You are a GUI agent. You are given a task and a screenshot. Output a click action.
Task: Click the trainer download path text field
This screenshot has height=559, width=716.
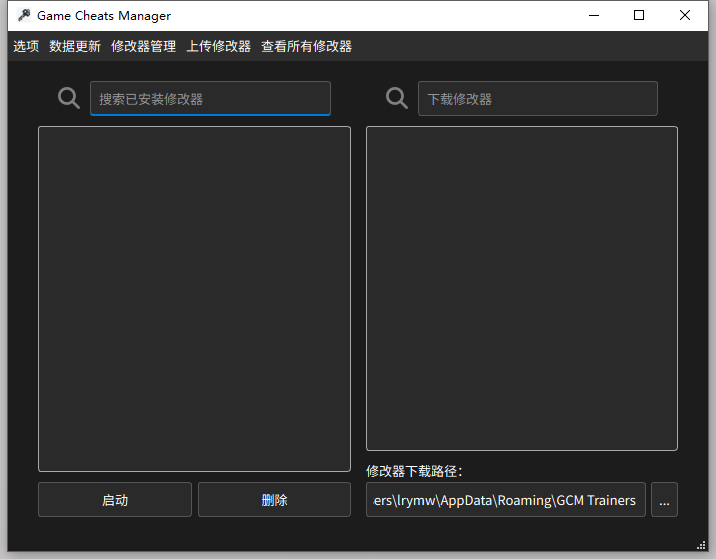pos(505,500)
